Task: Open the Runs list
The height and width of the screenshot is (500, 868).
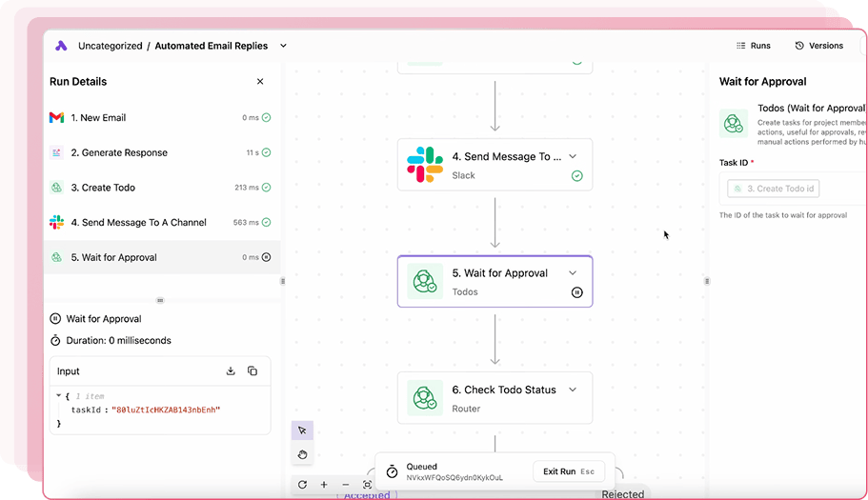Action: click(x=754, y=46)
